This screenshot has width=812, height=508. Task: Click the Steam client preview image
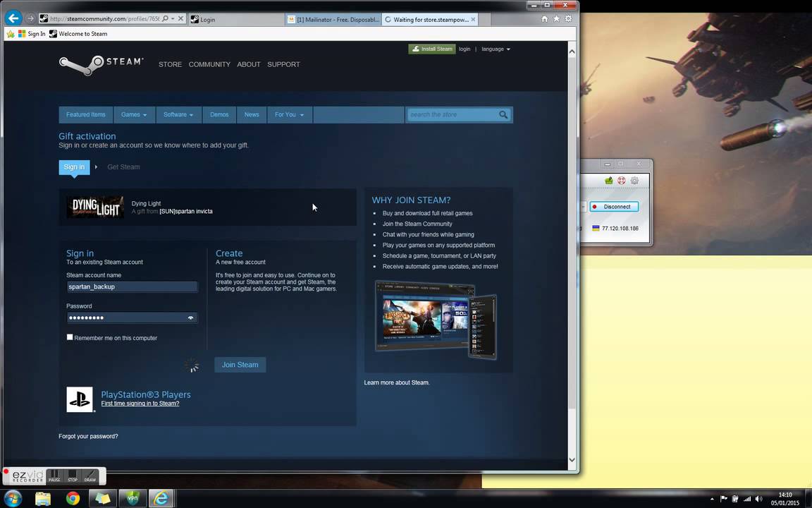(x=436, y=320)
